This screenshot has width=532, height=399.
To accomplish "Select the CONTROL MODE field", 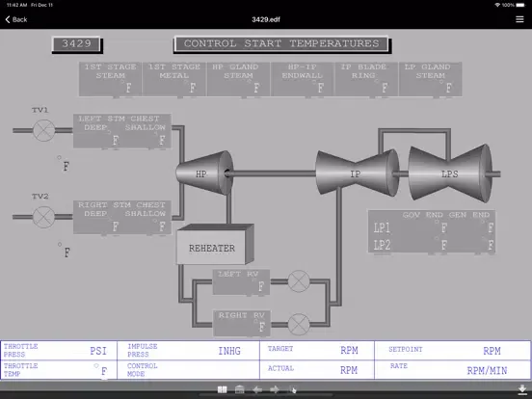I will pyautogui.click(x=188, y=370).
